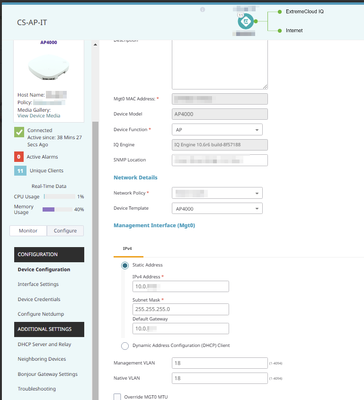Click the IQ Engine version field

coord(220,145)
